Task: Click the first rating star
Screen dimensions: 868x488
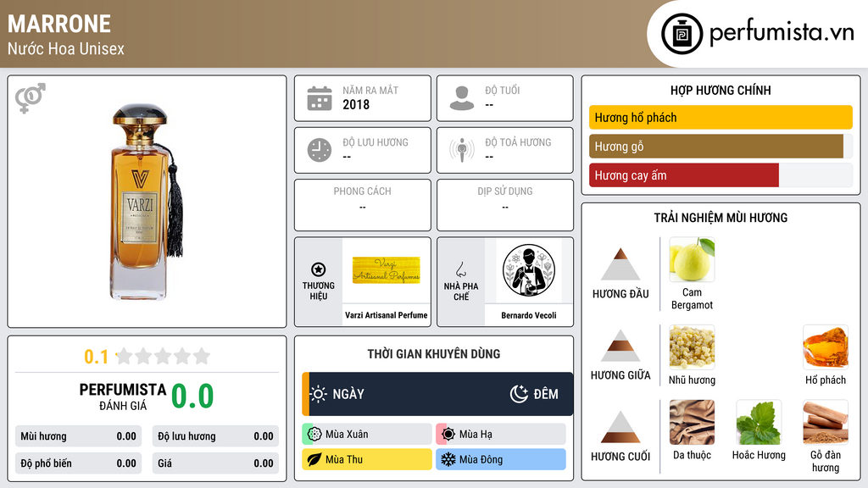Action: click(125, 356)
